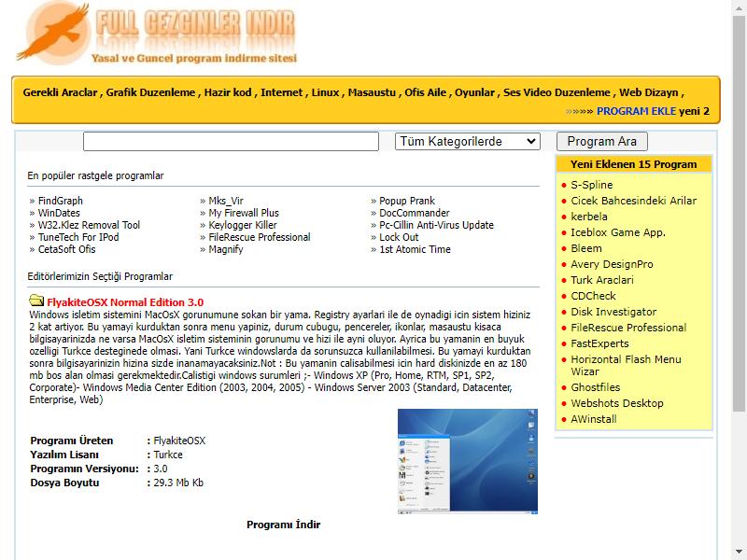Viewport: 747px width, 560px height.
Task: Open FileRescue Professional in sidebar list
Action: click(628, 328)
